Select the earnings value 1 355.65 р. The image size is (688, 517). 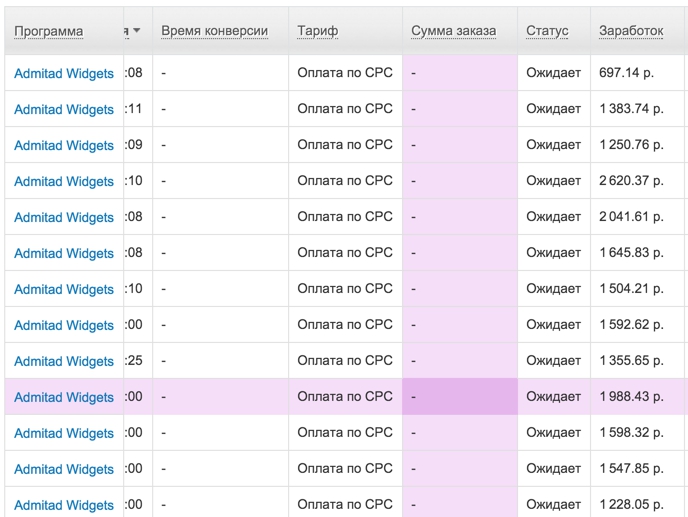[631, 361]
